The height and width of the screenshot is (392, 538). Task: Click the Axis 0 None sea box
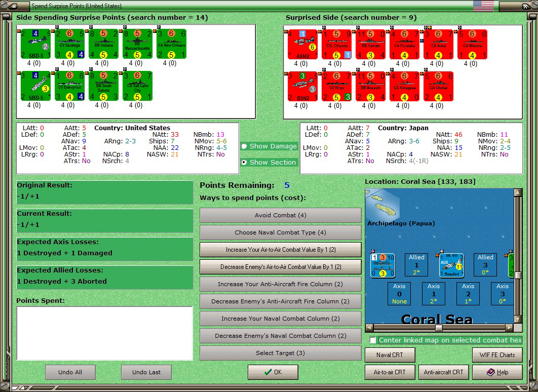click(399, 294)
